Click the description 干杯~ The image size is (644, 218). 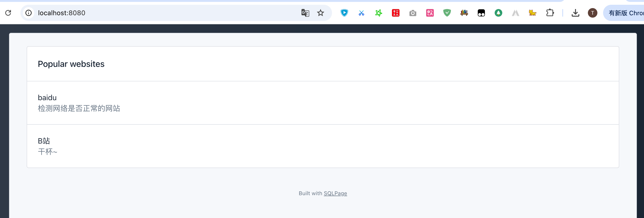click(x=48, y=152)
